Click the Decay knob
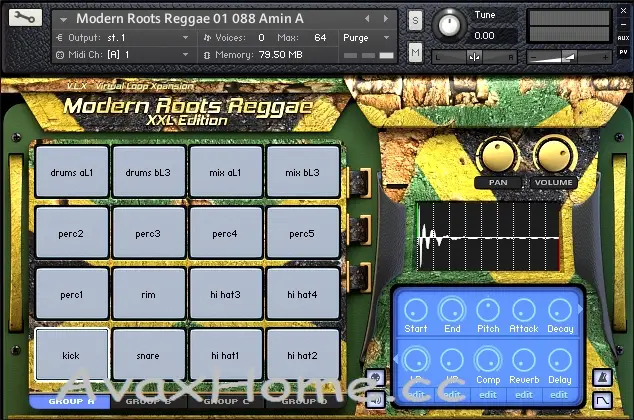The height and width of the screenshot is (420, 634). point(560,310)
